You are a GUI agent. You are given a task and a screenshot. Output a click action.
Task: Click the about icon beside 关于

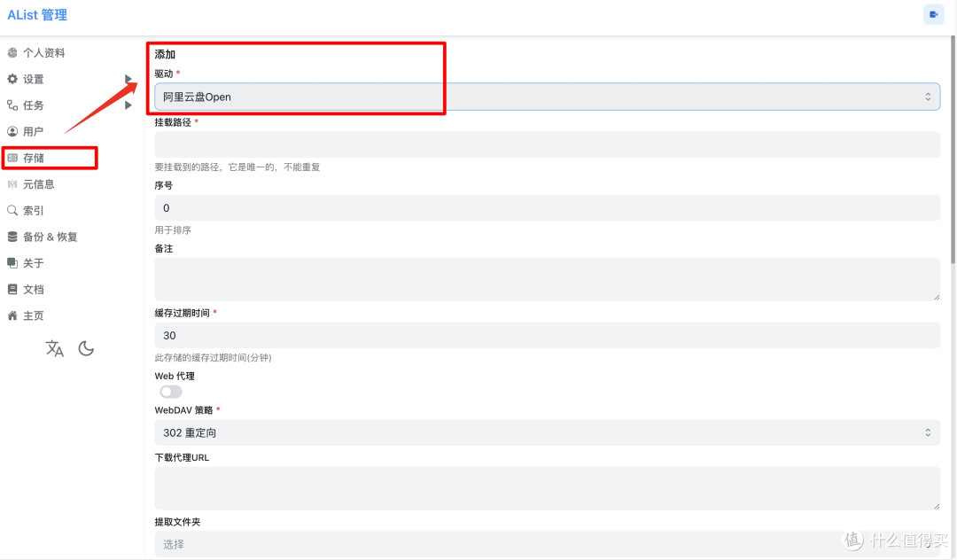point(12,262)
